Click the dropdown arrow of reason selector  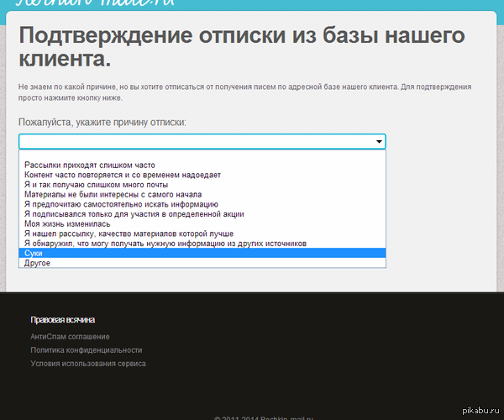(379, 142)
